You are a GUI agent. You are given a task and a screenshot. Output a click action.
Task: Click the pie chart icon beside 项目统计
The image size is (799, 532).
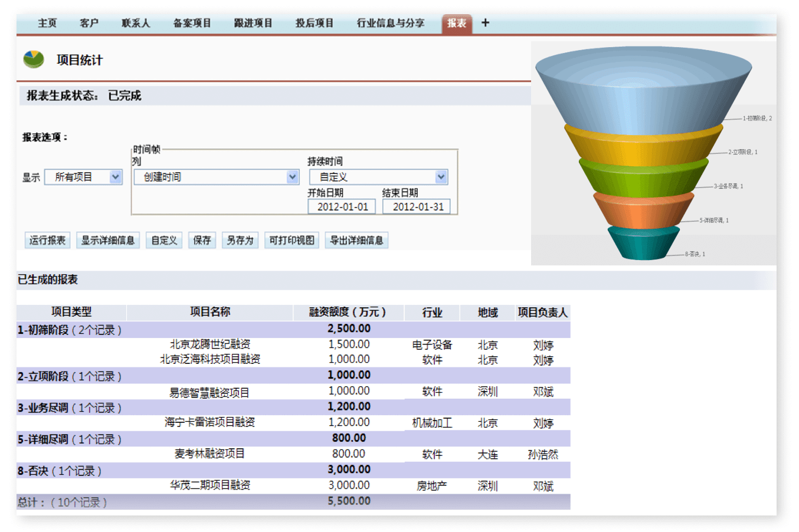34,59
